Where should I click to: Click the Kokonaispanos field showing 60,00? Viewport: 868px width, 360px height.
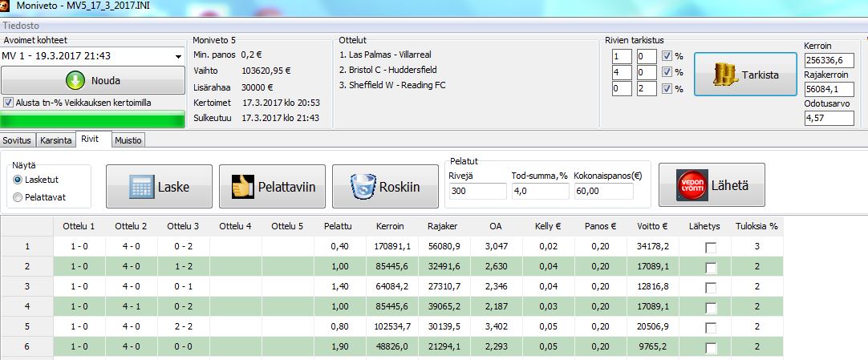coord(603,192)
